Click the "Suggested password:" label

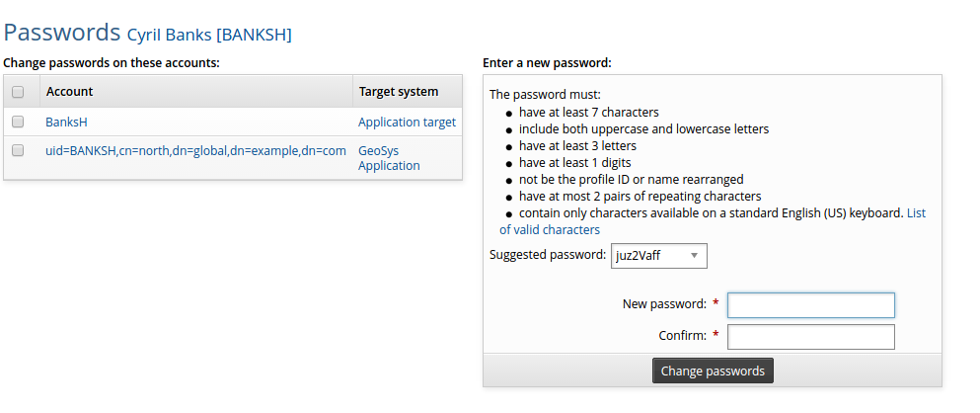coord(547,255)
